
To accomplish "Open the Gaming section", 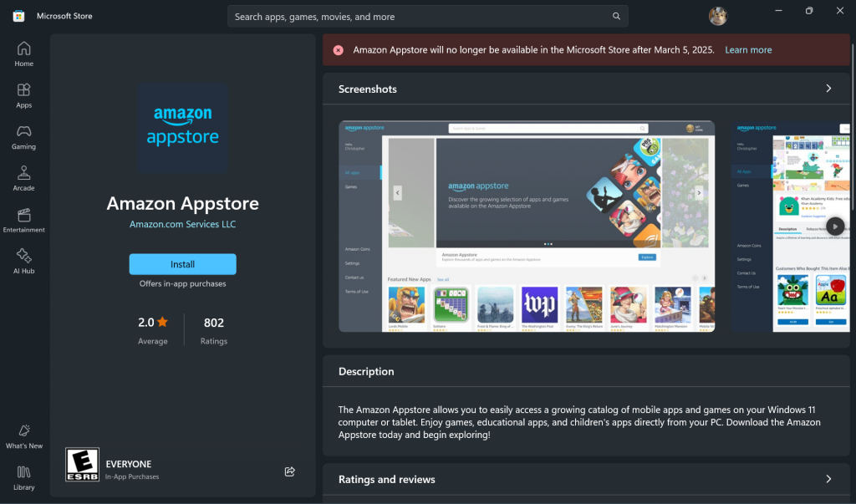I will [23, 137].
